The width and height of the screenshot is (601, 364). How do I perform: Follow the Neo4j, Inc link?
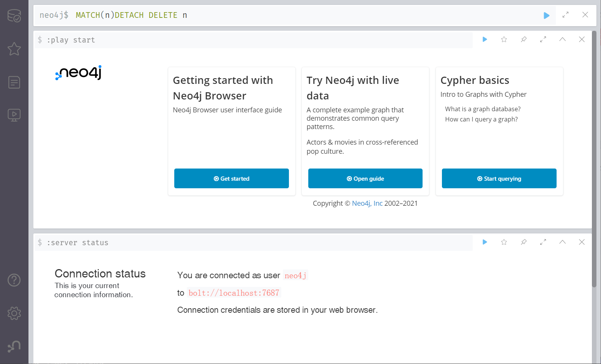point(367,203)
